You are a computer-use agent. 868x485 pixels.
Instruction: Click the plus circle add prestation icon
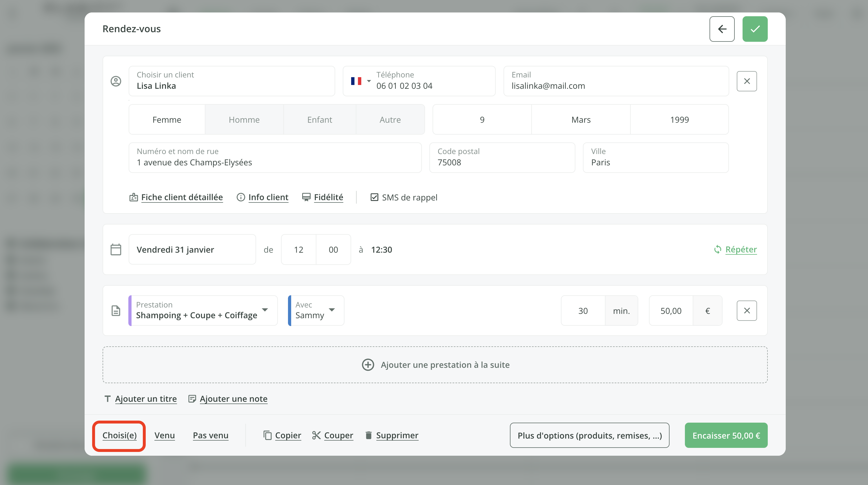(368, 365)
